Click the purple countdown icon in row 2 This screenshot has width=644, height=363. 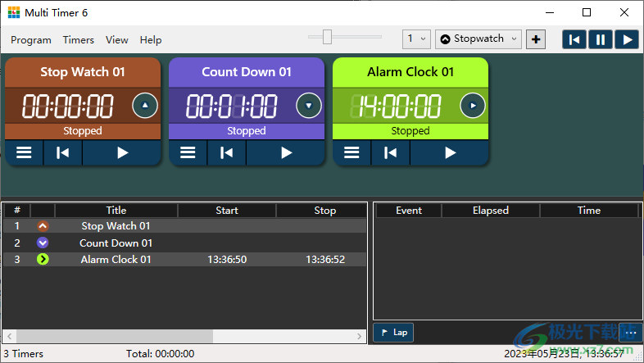click(x=43, y=243)
